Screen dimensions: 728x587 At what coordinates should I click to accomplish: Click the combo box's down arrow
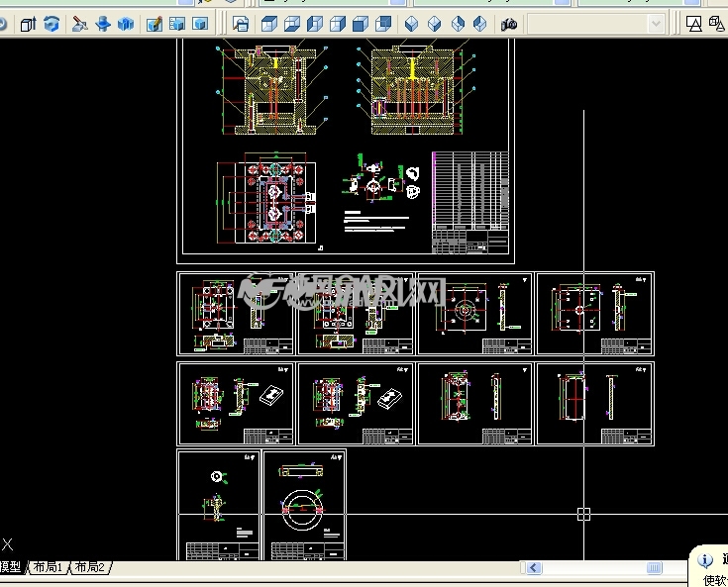click(x=656, y=24)
